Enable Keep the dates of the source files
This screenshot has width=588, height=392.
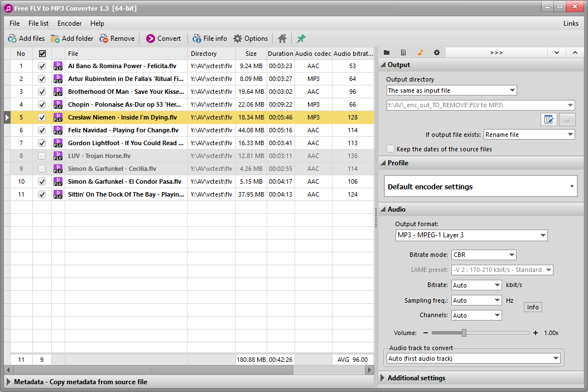tap(391, 149)
